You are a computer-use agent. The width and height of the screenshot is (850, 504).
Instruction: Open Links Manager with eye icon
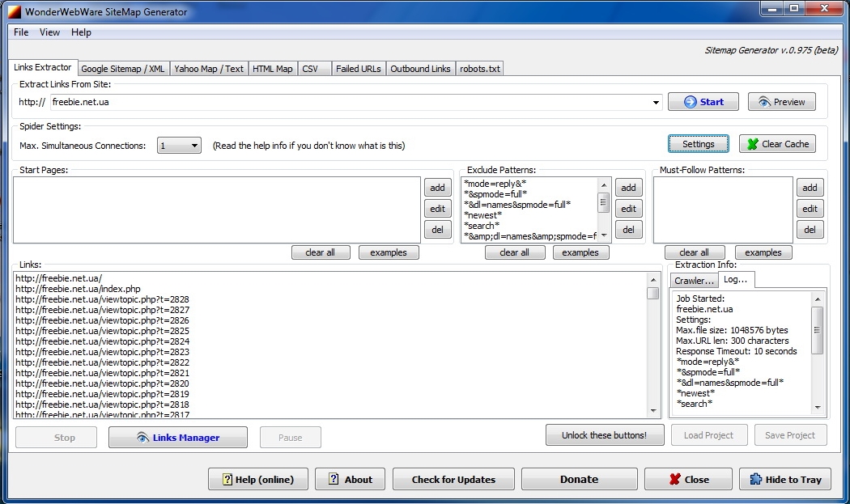click(177, 438)
